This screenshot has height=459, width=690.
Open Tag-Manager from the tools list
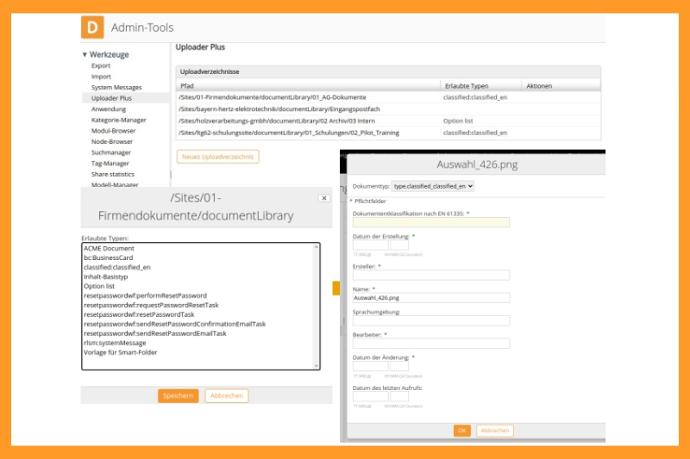pyautogui.click(x=111, y=163)
